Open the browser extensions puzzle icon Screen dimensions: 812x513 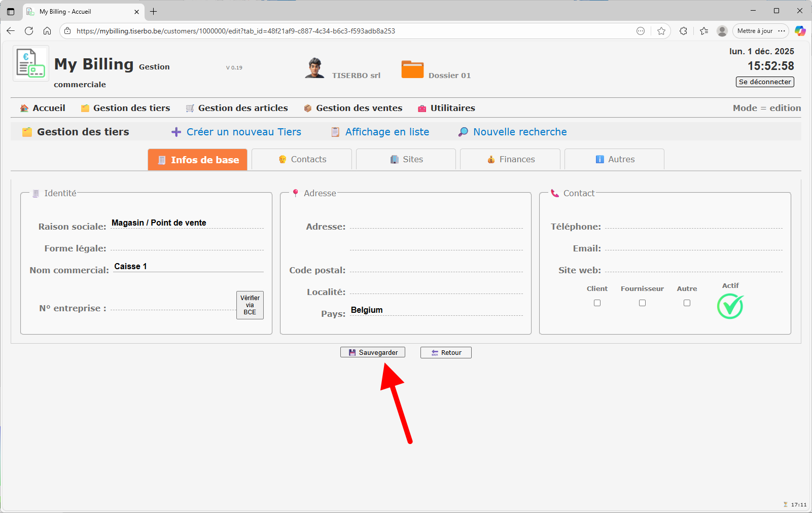click(x=683, y=31)
